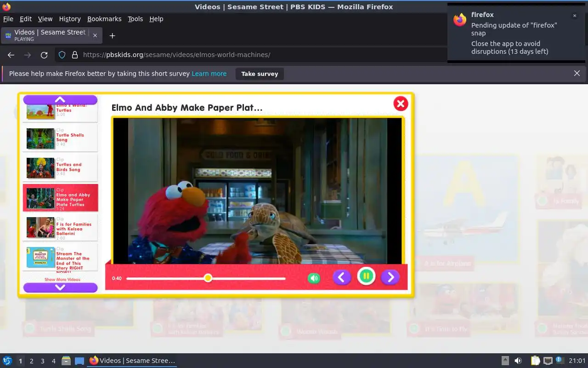Open the file manager from the taskbar
Image resolution: width=588 pixels, height=368 pixels.
(x=66, y=361)
